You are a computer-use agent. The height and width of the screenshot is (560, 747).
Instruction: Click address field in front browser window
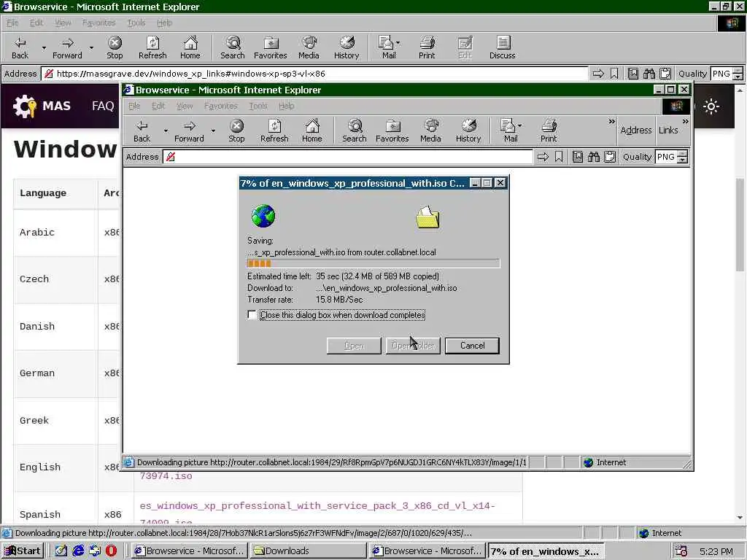tap(348, 157)
